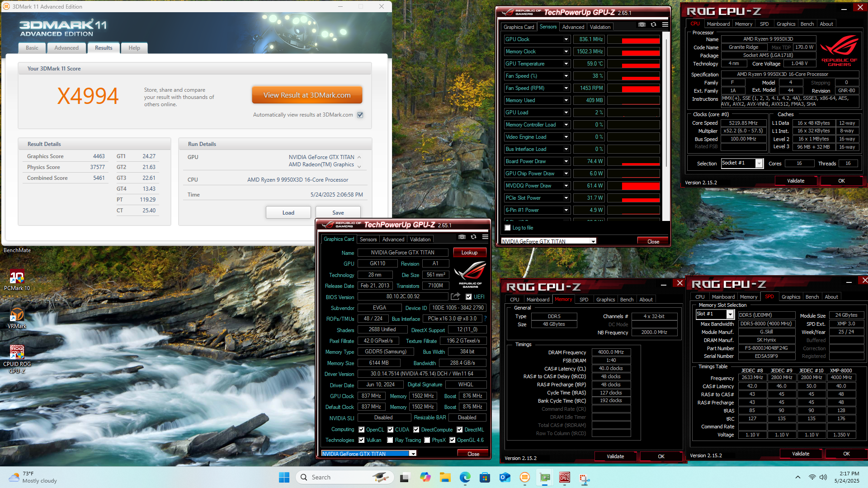This screenshot has height=488, width=868.
Task: Open the hamburger menu in the GPU-Z Graphics Card window
Action: [485, 237]
